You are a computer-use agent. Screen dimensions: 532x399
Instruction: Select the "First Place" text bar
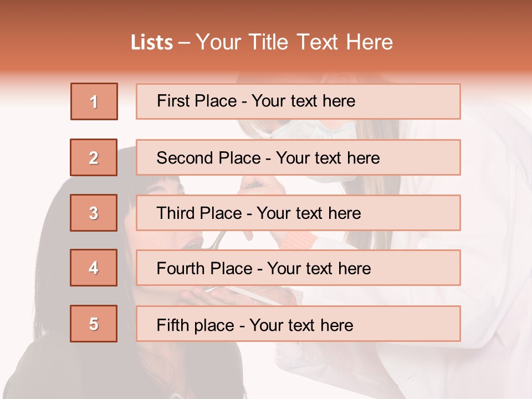pos(298,101)
